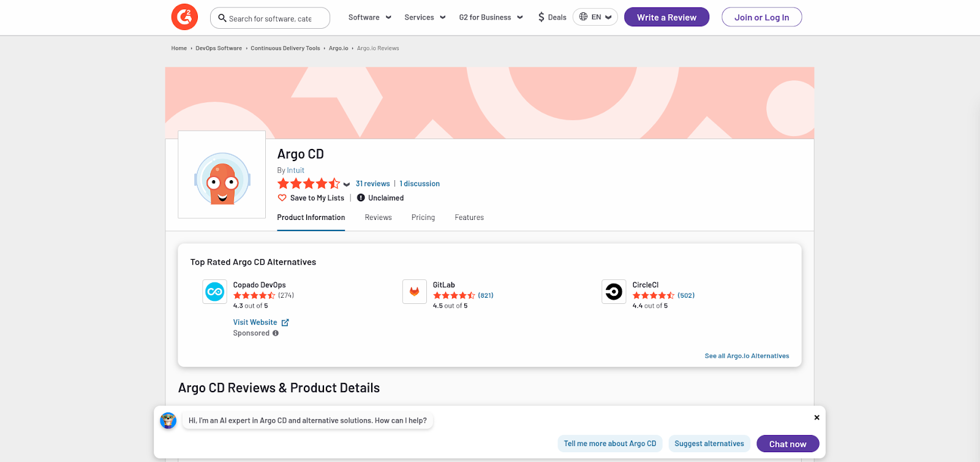The width and height of the screenshot is (980, 462).
Task: Open Continuous Delivery Tools breadcrumb
Action: click(285, 48)
